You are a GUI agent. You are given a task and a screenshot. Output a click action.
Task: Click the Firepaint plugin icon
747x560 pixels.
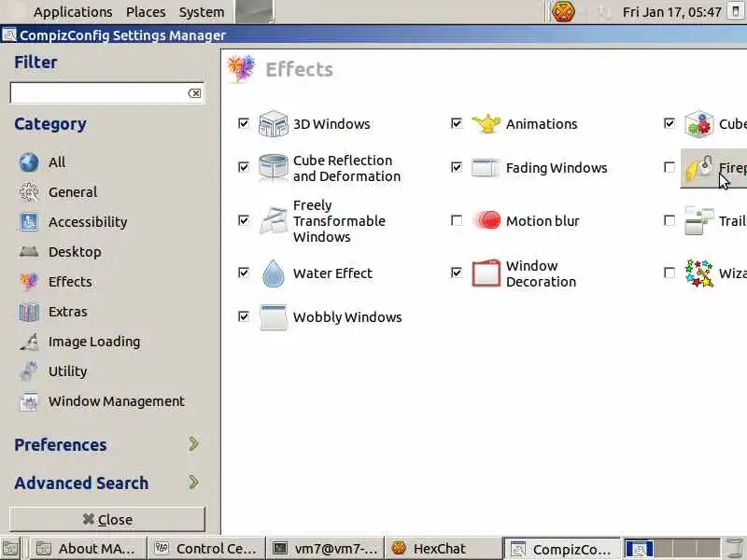pos(698,168)
